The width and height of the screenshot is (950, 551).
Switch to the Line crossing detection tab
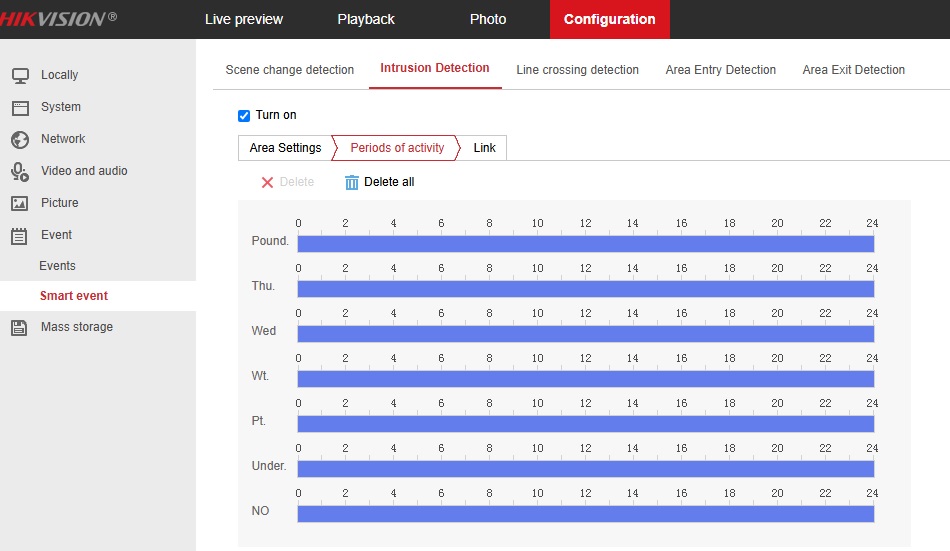pos(577,70)
